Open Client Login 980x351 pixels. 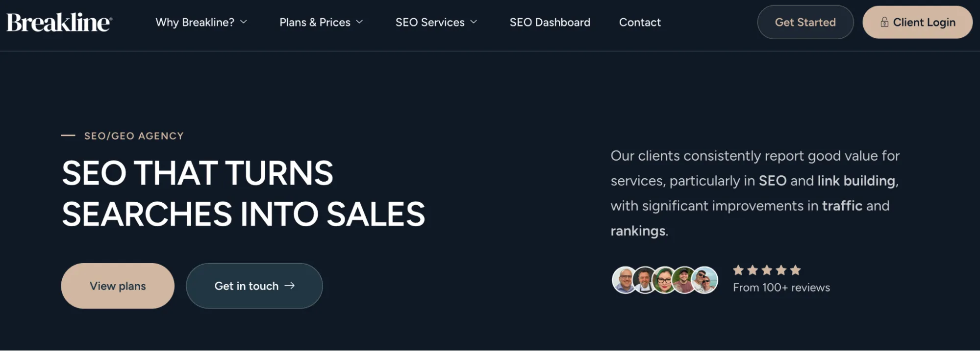click(917, 22)
